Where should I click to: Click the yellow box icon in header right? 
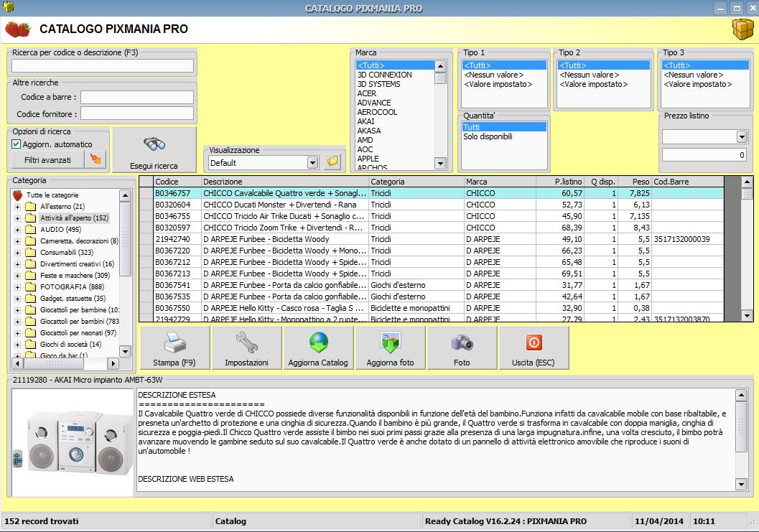(742, 29)
